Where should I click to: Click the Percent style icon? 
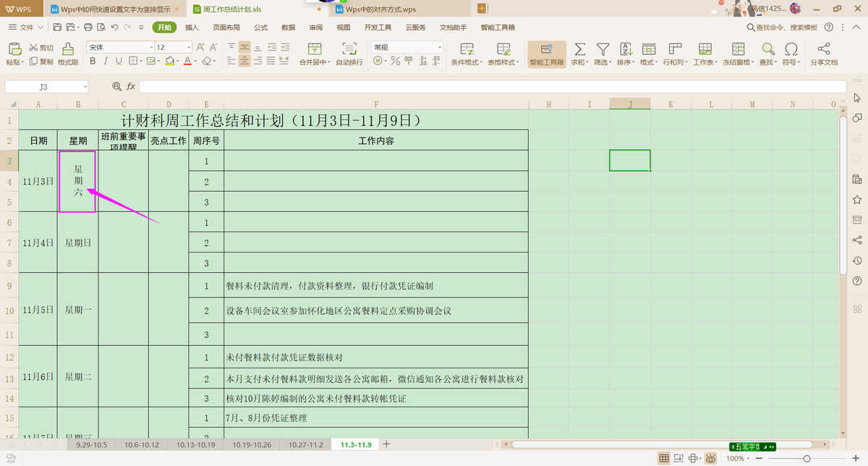396,62
